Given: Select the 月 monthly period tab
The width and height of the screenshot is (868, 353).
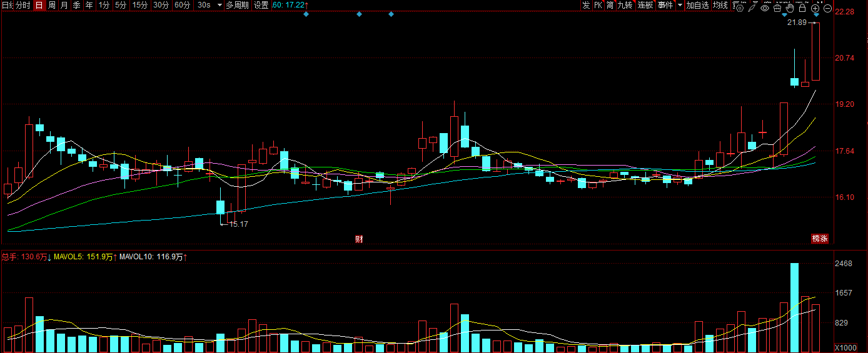Looking at the screenshot, I should click(x=64, y=5).
